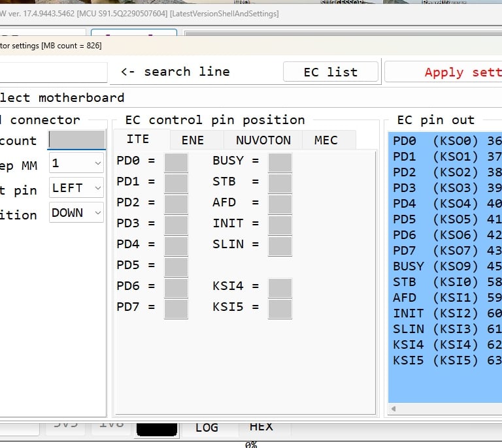Click the PD0 pin position field
502x448 pixels.
click(x=176, y=163)
